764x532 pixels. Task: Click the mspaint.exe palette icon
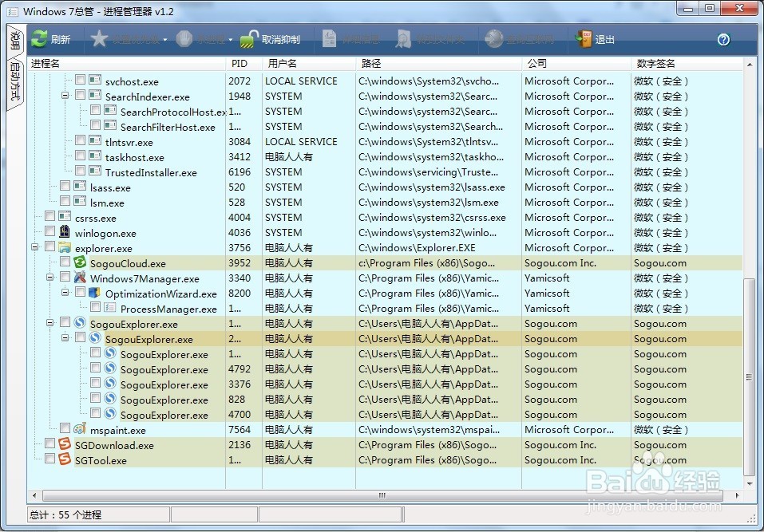pos(80,429)
